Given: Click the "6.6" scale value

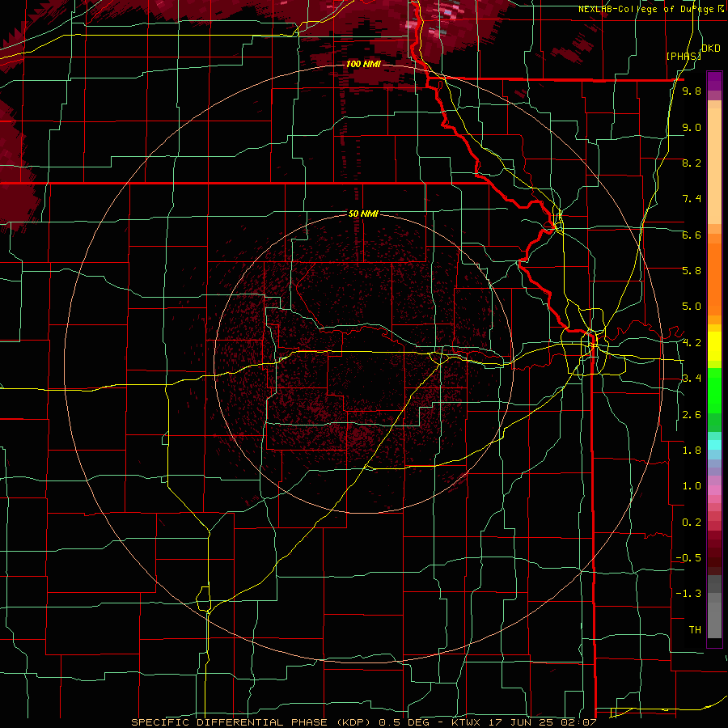Looking at the screenshot, I should [692, 235].
